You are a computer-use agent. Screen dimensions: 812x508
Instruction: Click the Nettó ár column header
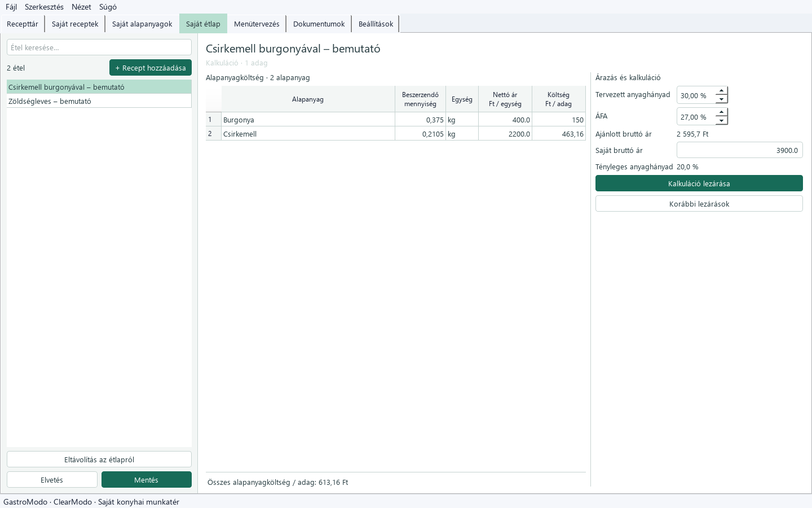(505, 99)
